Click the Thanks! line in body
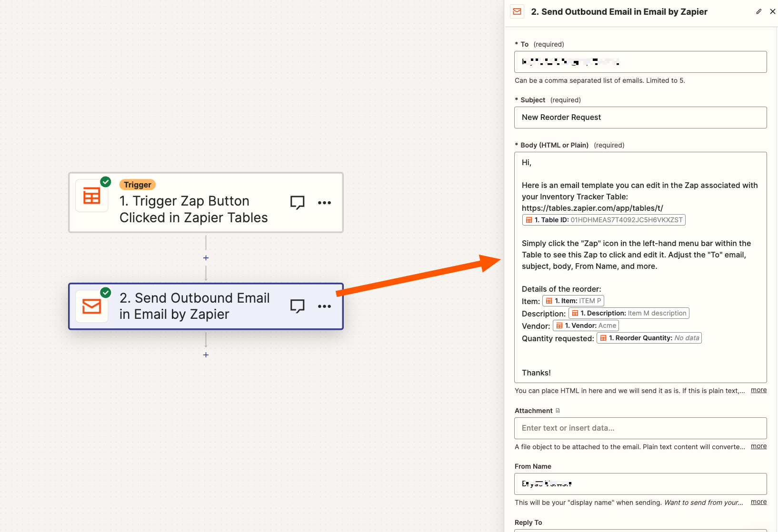The height and width of the screenshot is (532, 778). pyautogui.click(x=536, y=373)
